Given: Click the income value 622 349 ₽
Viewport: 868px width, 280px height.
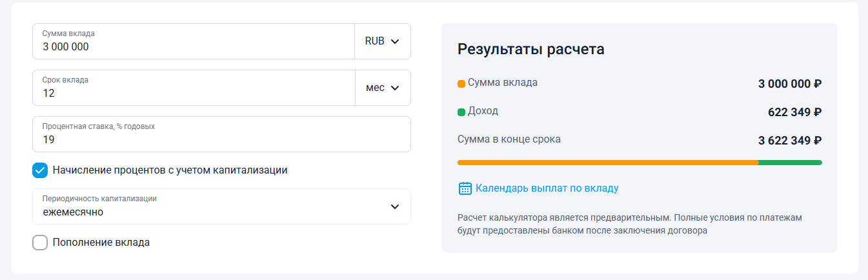Looking at the screenshot, I should (x=794, y=112).
